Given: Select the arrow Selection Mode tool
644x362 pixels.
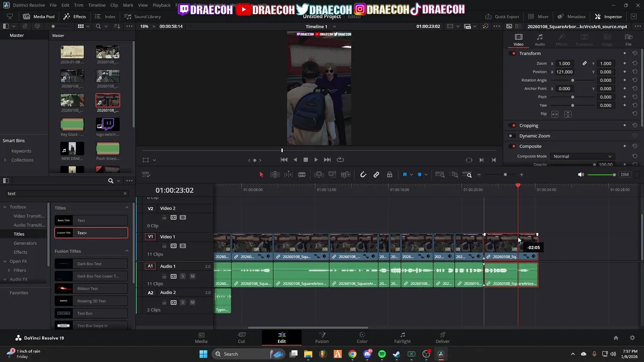Looking at the screenshot, I should click(x=261, y=174).
